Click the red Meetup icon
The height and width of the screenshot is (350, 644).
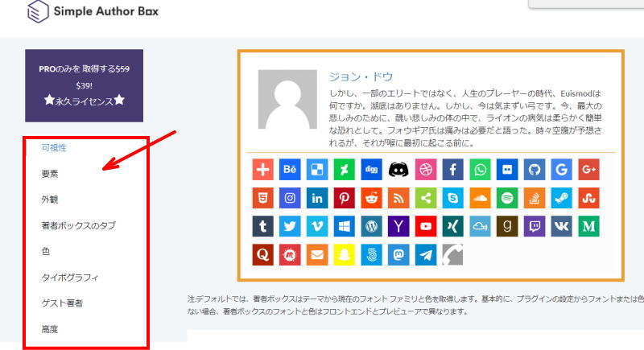point(290,255)
